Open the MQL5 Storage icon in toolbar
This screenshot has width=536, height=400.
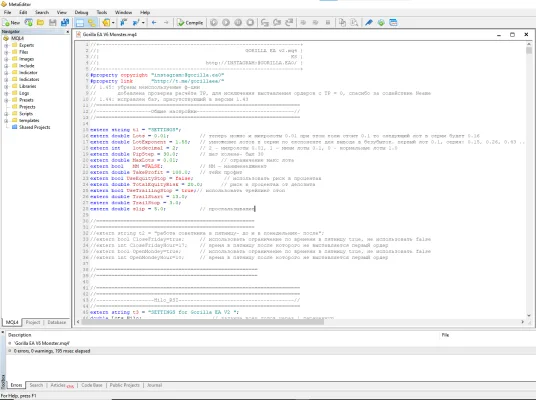pos(381,23)
